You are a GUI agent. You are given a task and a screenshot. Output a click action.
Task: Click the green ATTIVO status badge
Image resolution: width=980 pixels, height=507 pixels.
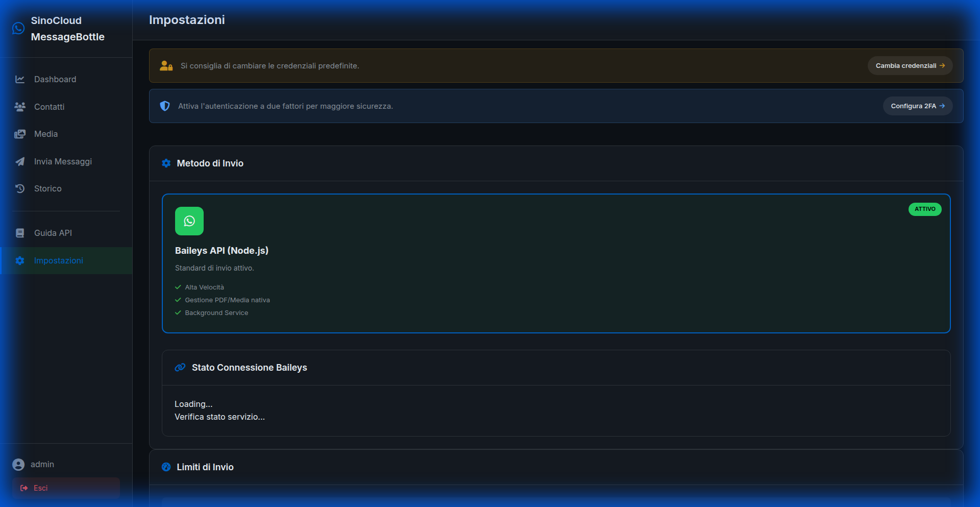[x=925, y=209]
